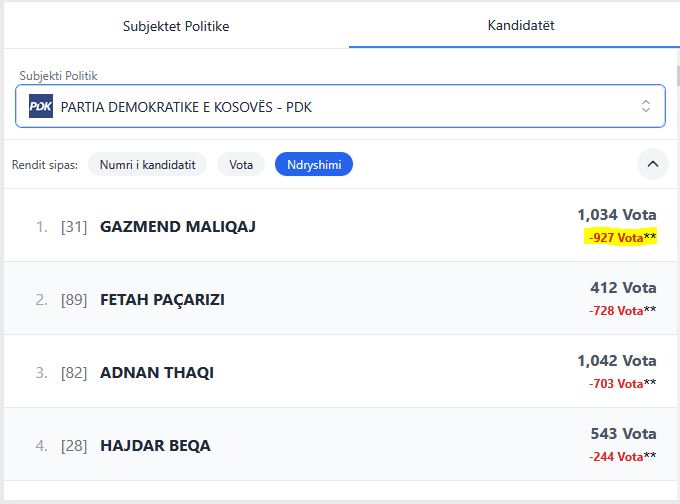Toggle the Ndryshimi sort option

coord(314,164)
